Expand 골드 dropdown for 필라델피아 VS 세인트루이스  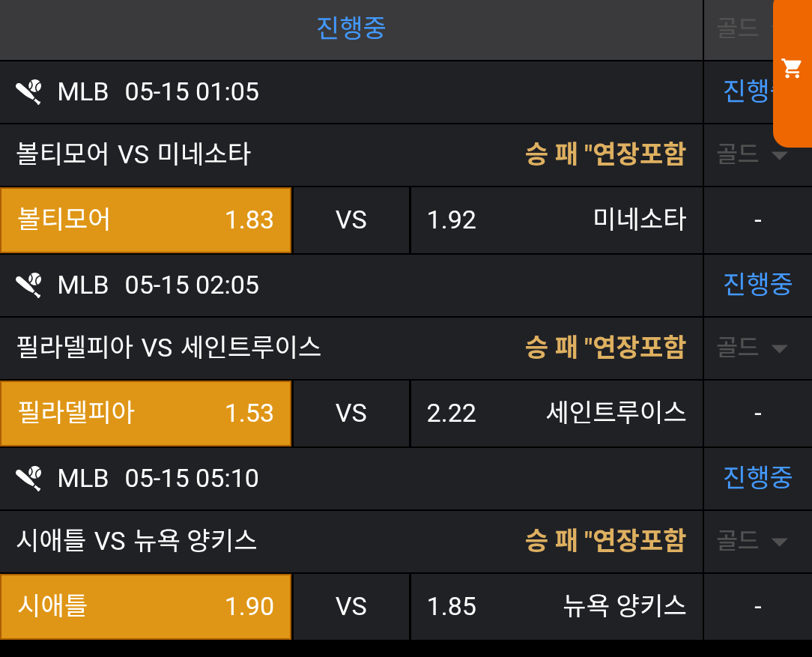pos(753,348)
